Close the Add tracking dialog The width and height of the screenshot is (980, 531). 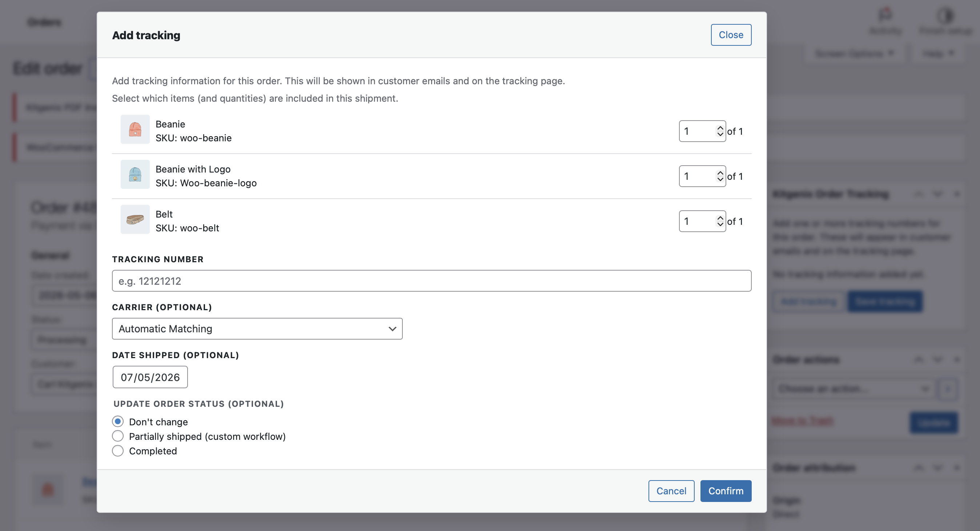731,35
